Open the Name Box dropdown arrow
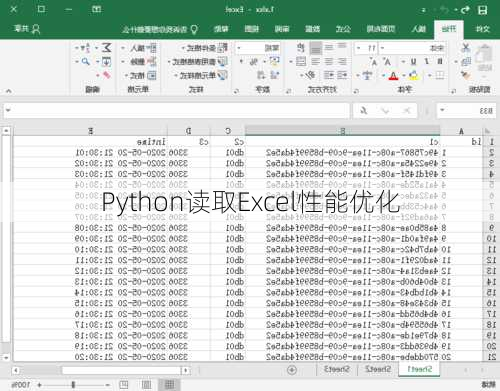Screen dimensions: 500x391 [442, 110]
